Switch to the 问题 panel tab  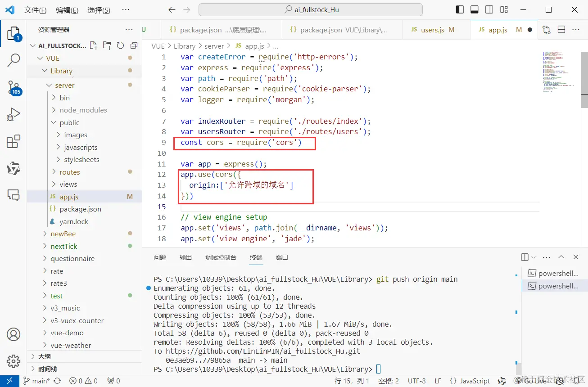(x=160, y=257)
